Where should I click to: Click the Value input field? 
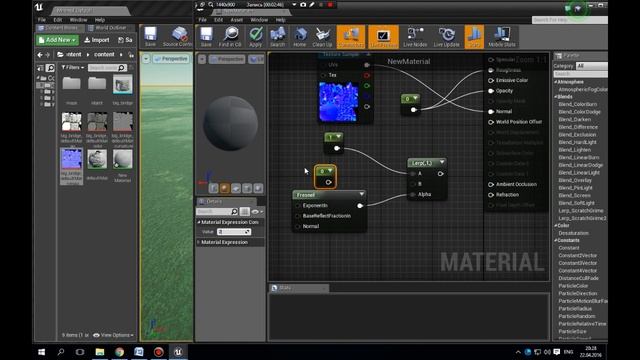click(234, 232)
